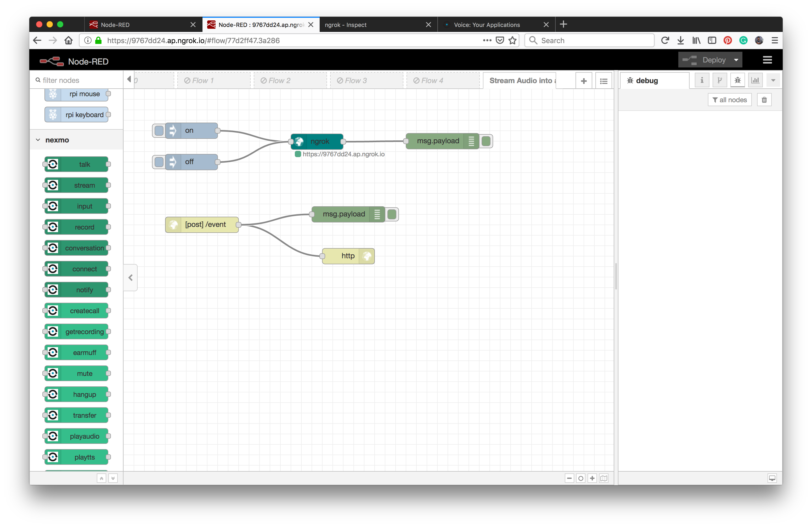Screen dimensions: 812x527
Task: Go to the browser home page
Action: [69, 41]
